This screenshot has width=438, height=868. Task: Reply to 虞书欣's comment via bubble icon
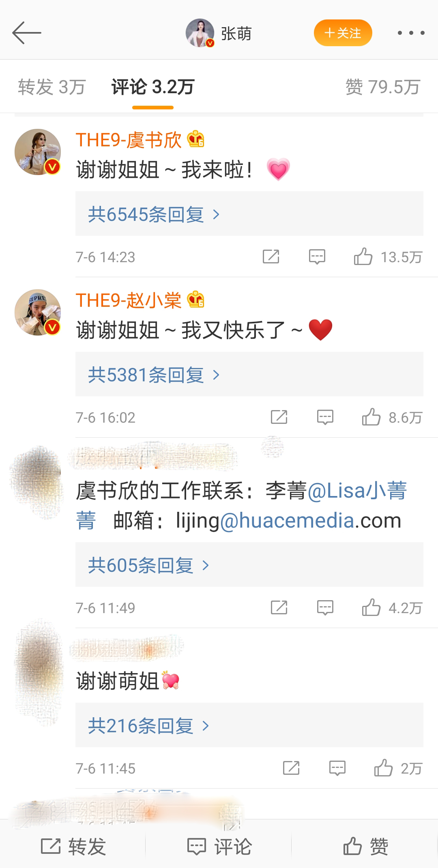[317, 257]
